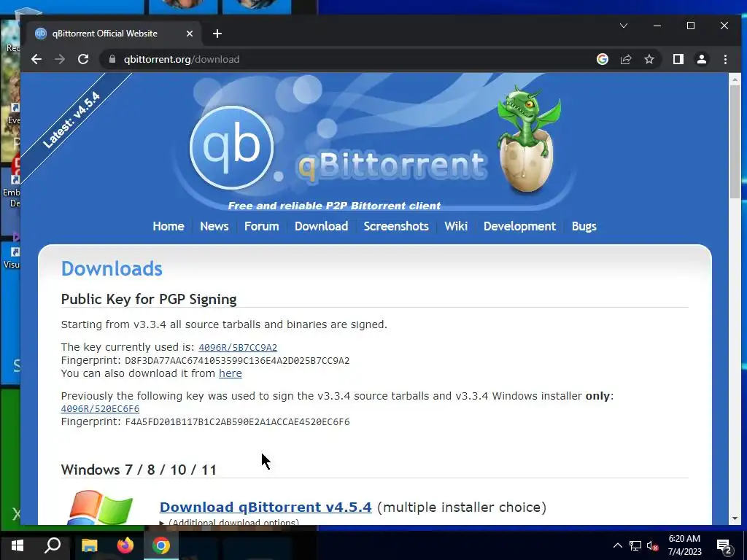The width and height of the screenshot is (747, 560).
Task: Open a new browser tab
Action: tap(217, 34)
